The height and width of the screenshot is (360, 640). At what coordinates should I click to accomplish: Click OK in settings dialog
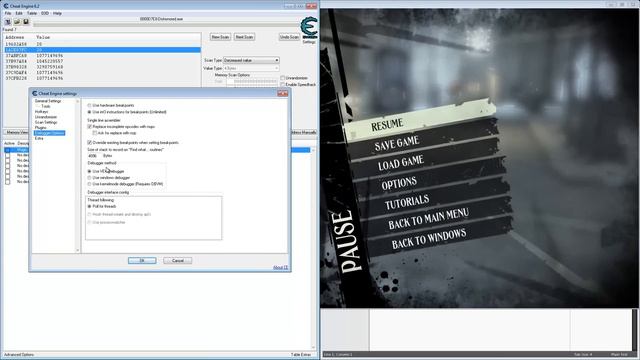tap(142, 260)
